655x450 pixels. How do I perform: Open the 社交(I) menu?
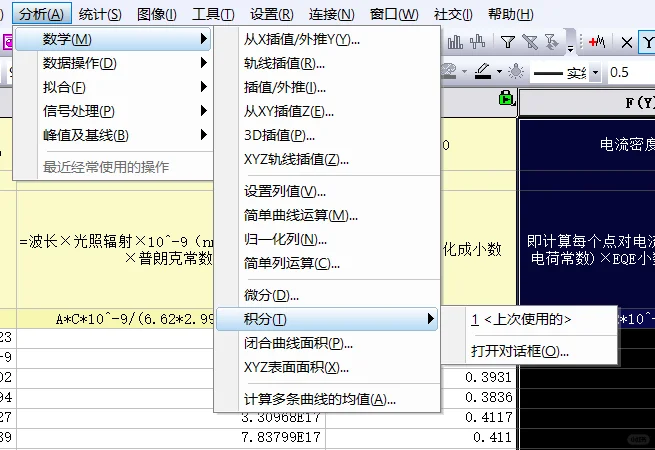453,14
